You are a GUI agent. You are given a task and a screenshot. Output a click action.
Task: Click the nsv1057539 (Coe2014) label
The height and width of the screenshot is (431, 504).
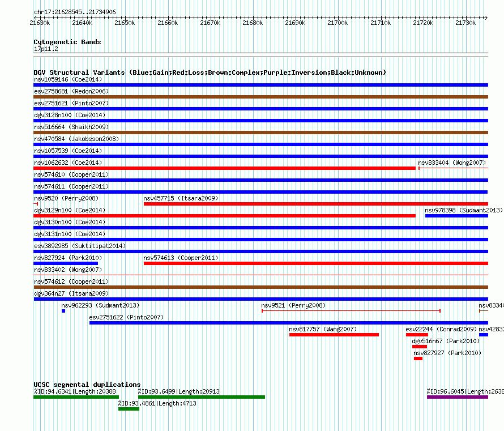(68, 151)
